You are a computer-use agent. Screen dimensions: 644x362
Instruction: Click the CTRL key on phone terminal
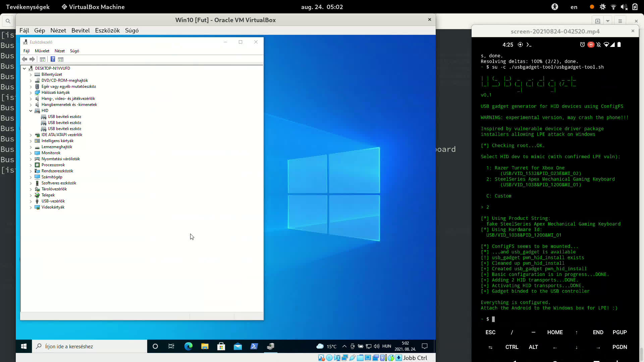[512, 347]
